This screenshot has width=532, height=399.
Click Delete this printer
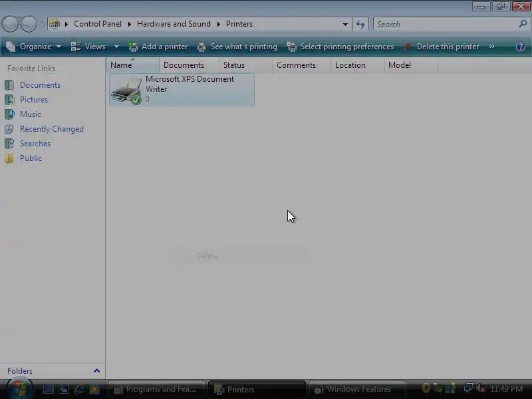click(442, 47)
